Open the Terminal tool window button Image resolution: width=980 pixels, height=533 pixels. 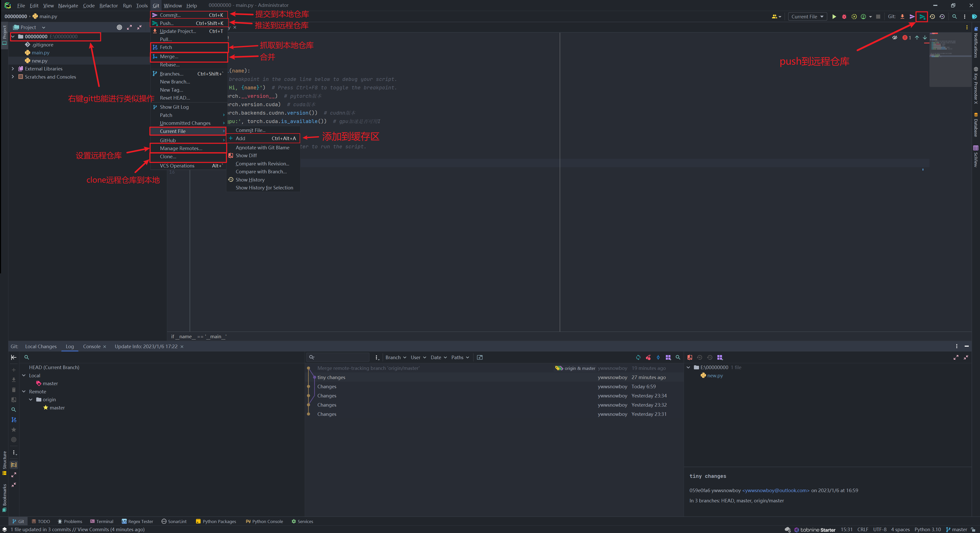tap(102, 522)
